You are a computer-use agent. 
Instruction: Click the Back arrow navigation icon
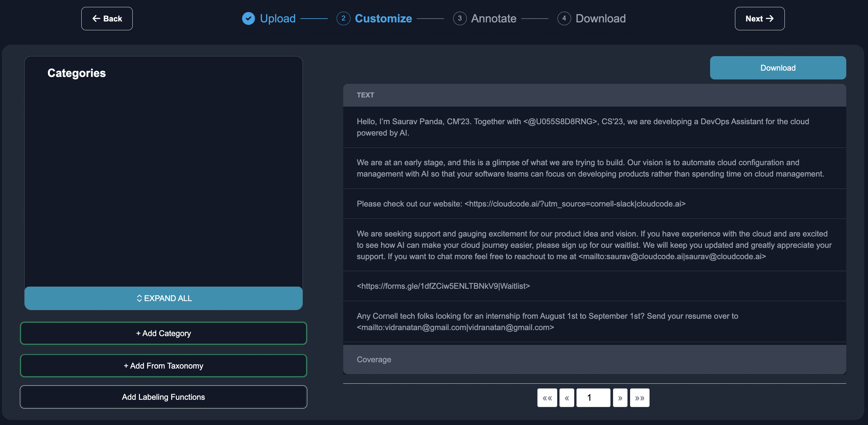click(x=96, y=18)
